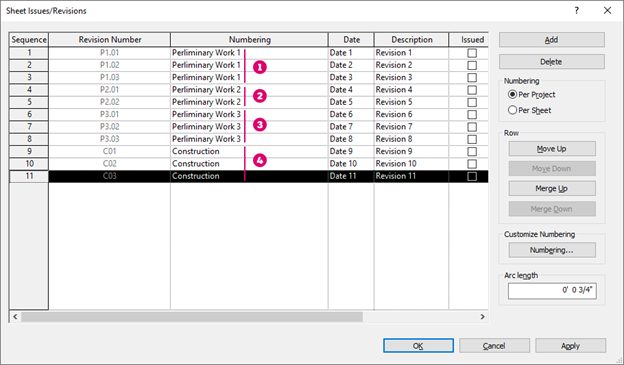The width and height of the screenshot is (624, 365).
Task: Click the Revision 8 description cell
Action: [x=412, y=139]
